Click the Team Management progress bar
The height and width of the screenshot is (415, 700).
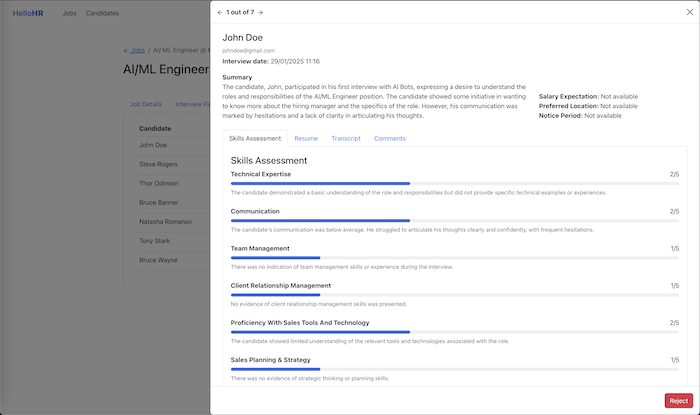click(x=454, y=257)
